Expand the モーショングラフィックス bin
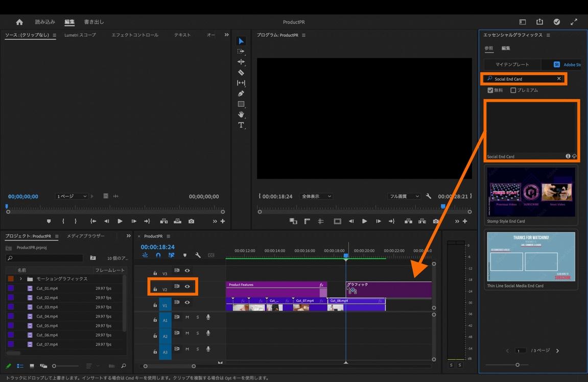 coord(20,279)
